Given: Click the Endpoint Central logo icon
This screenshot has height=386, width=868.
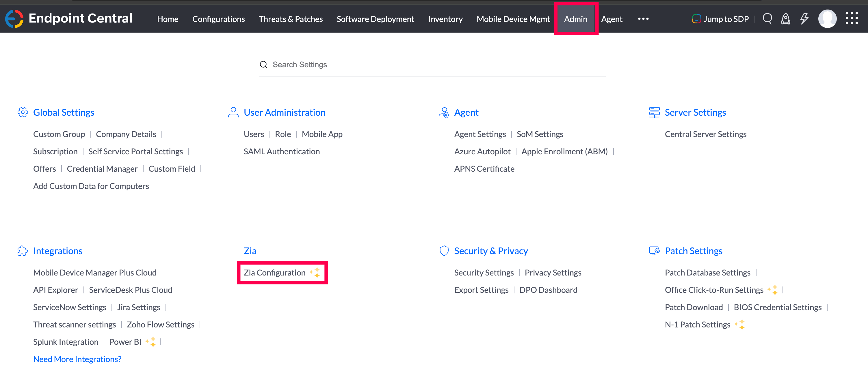Looking at the screenshot, I should pyautogui.click(x=14, y=18).
